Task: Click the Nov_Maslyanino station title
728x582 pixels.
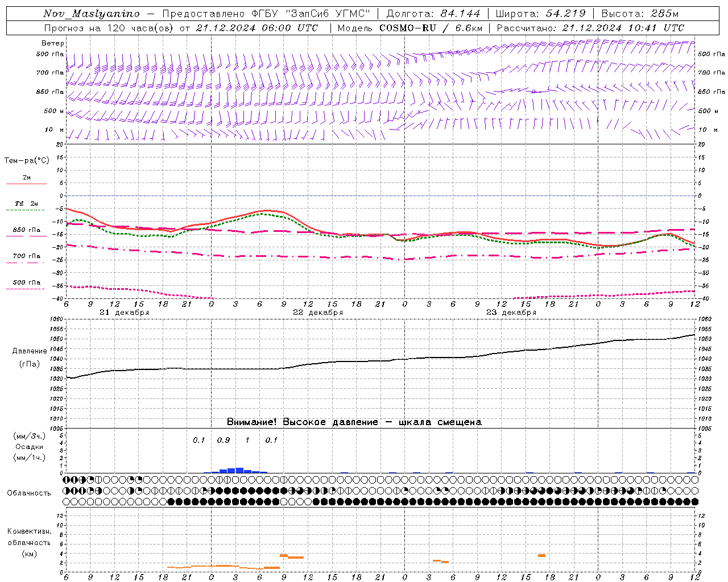Action: coord(92,14)
